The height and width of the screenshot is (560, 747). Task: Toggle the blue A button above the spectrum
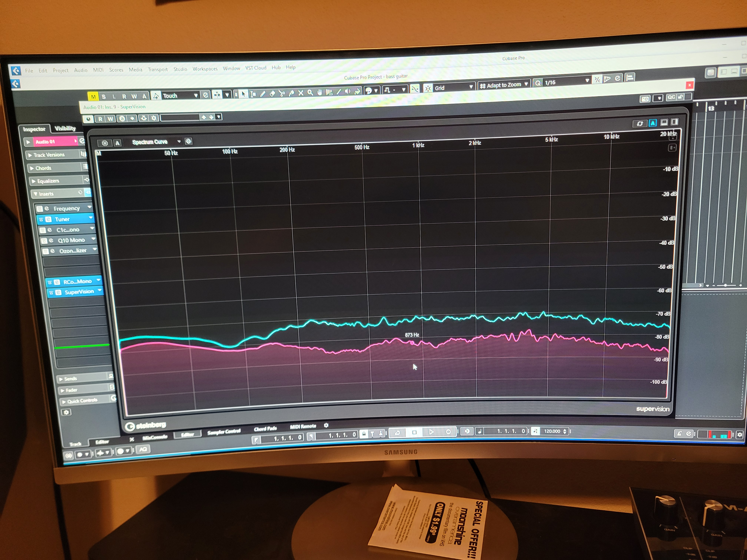[x=653, y=123]
